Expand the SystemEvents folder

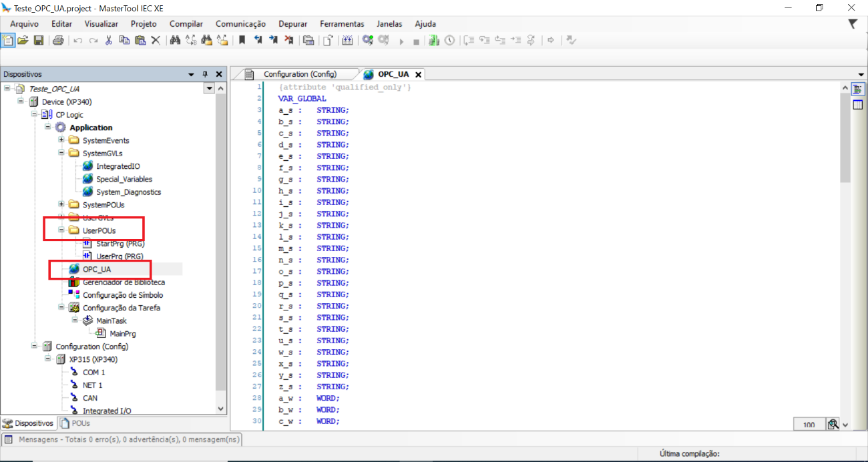point(61,140)
